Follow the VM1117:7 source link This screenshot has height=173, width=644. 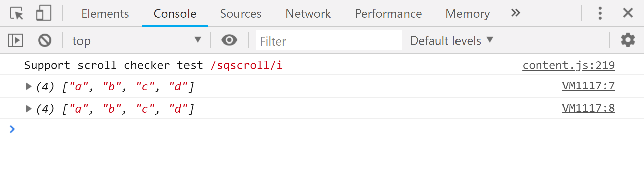pyautogui.click(x=588, y=86)
